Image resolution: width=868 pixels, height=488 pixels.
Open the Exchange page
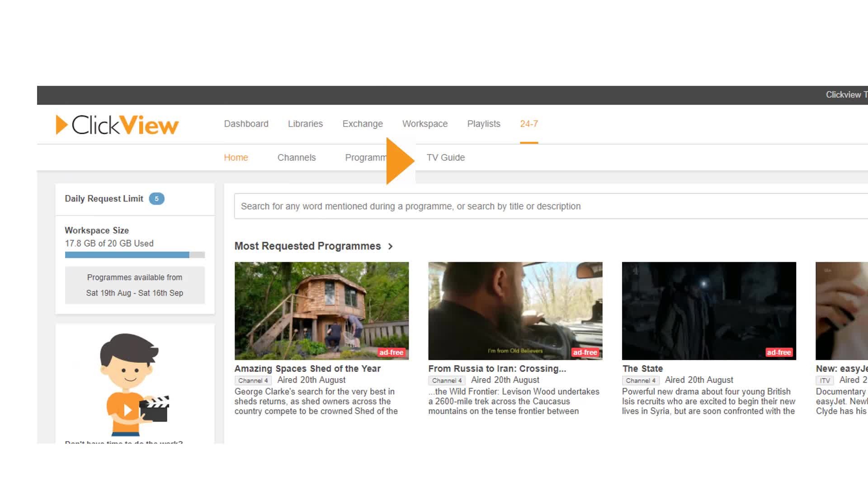click(x=363, y=124)
